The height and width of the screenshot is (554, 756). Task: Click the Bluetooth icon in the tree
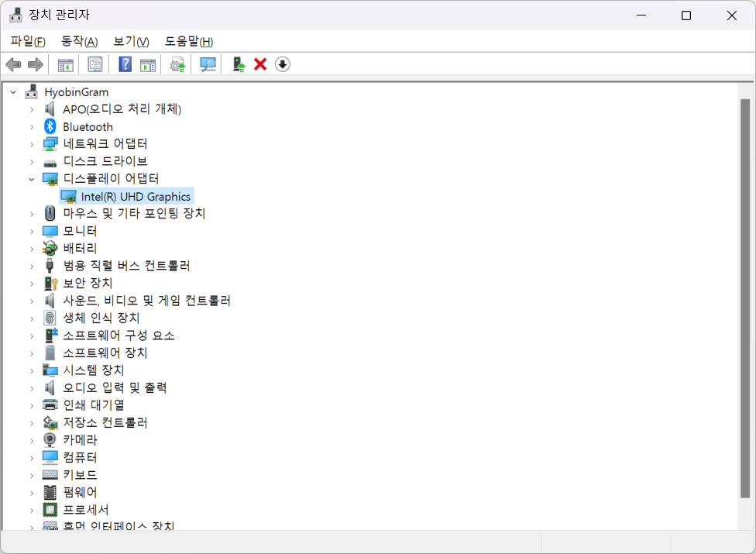tap(50, 126)
